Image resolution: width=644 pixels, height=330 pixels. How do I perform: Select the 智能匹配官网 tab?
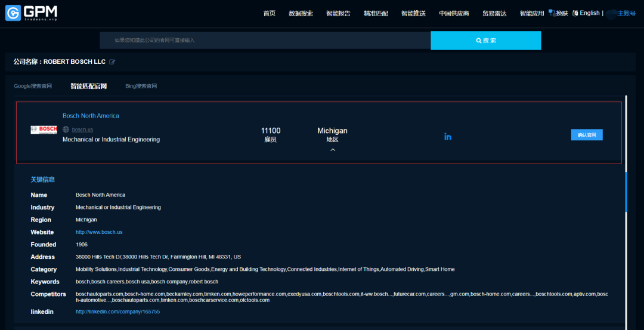88,86
